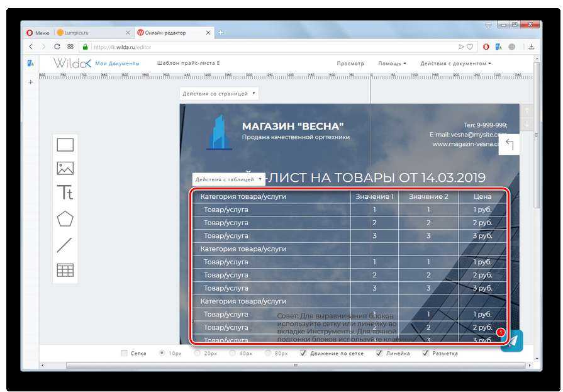Select the pentagon shape tool
This screenshot has width=563, height=392.
pos(65,219)
